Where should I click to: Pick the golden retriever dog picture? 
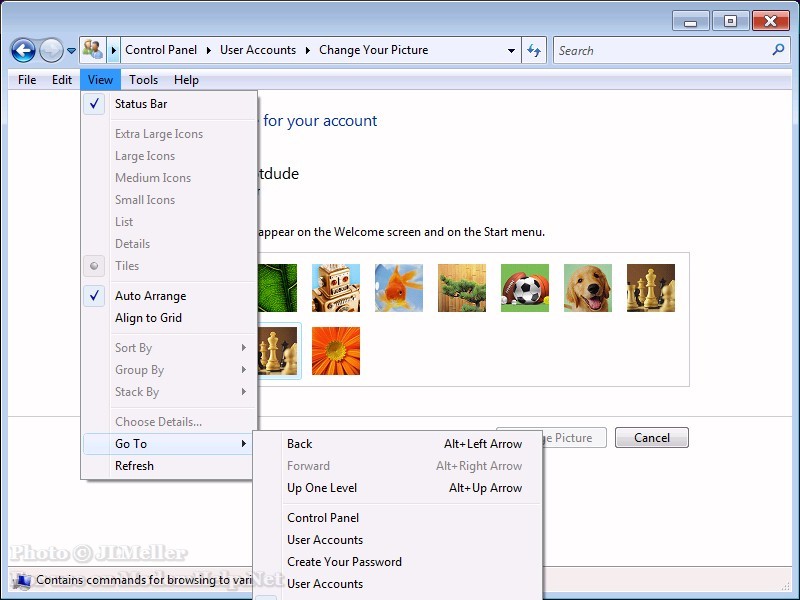588,288
